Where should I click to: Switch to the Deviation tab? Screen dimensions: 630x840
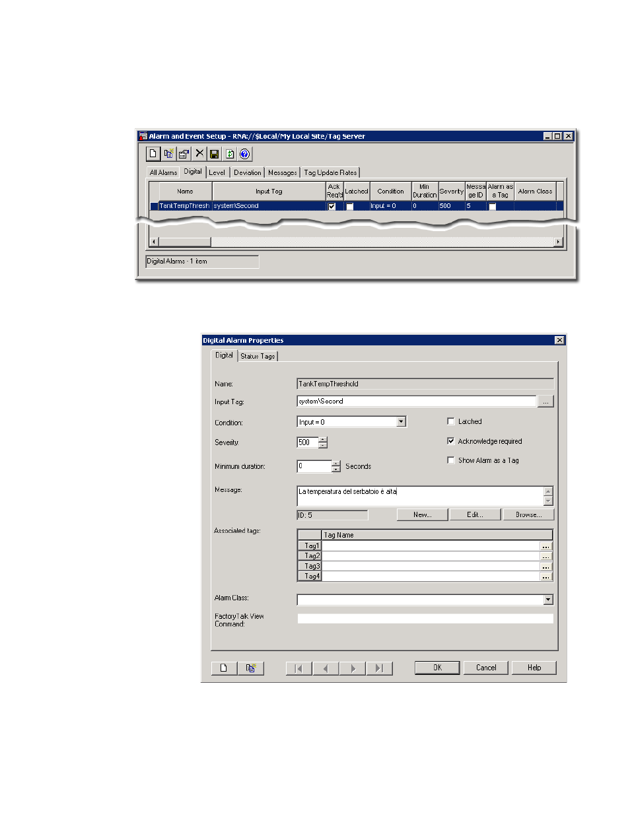click(248, 172)
